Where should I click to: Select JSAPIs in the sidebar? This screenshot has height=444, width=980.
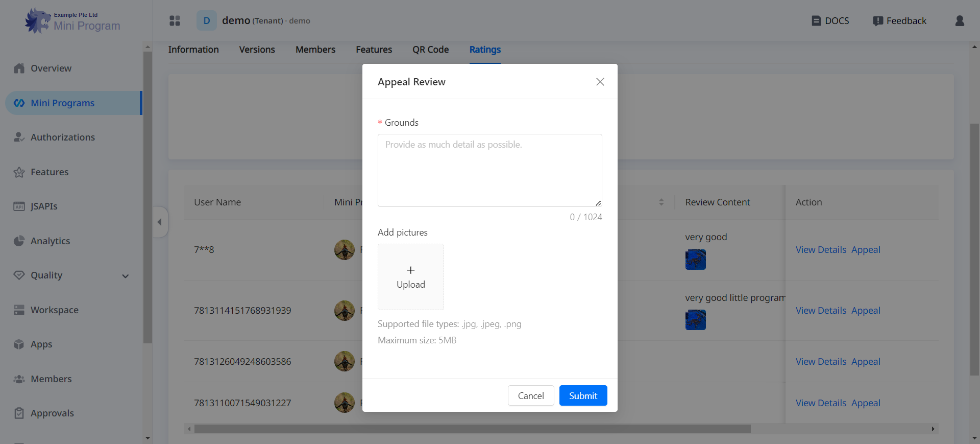(44, 206)
